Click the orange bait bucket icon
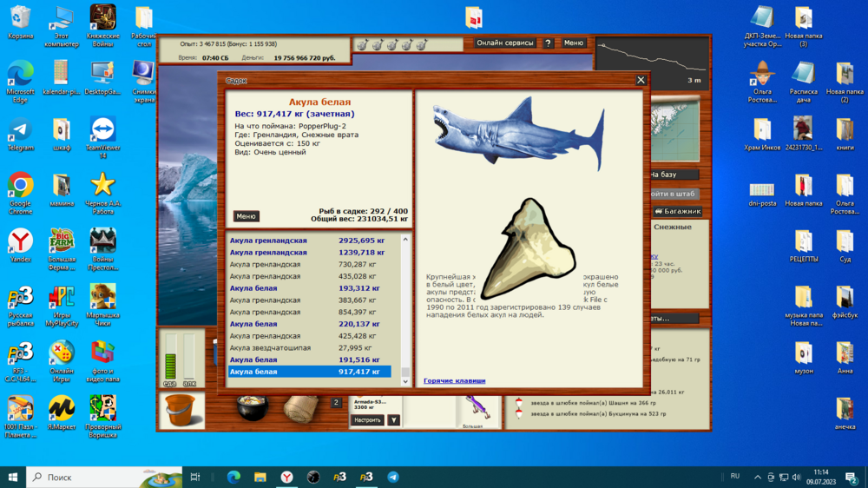Screen dimensions: 868x488 [180, 409]
